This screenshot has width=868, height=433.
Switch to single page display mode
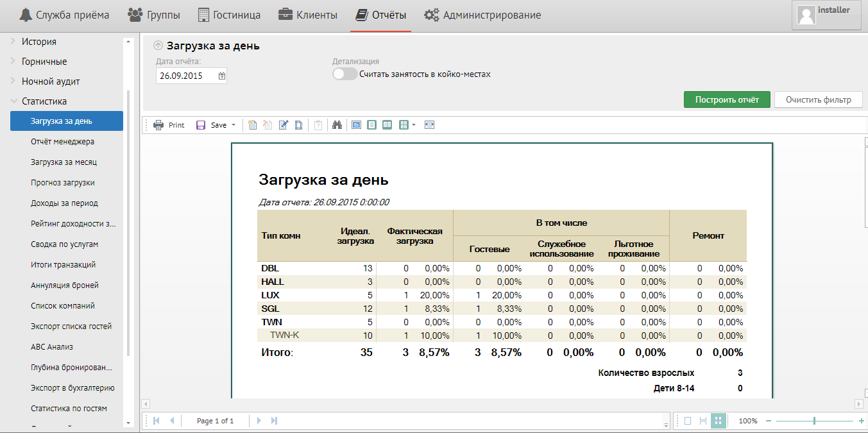coord(688,421)
